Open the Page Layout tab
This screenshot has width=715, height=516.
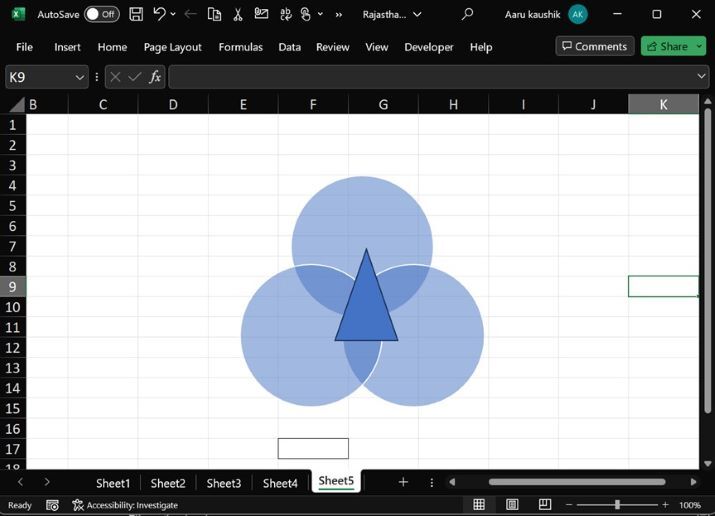pyautogui.click(x=172, y=47)
